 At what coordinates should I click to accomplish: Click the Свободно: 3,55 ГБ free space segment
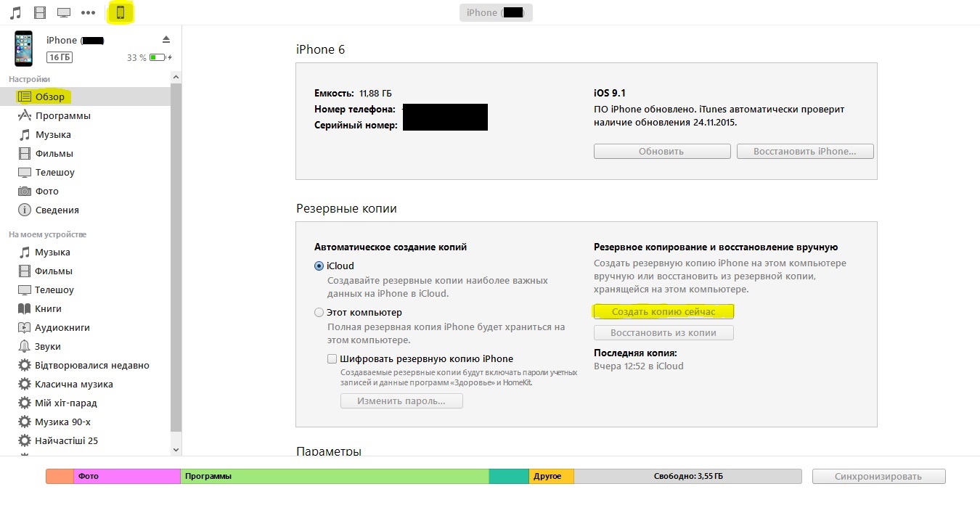coord(687,476)
